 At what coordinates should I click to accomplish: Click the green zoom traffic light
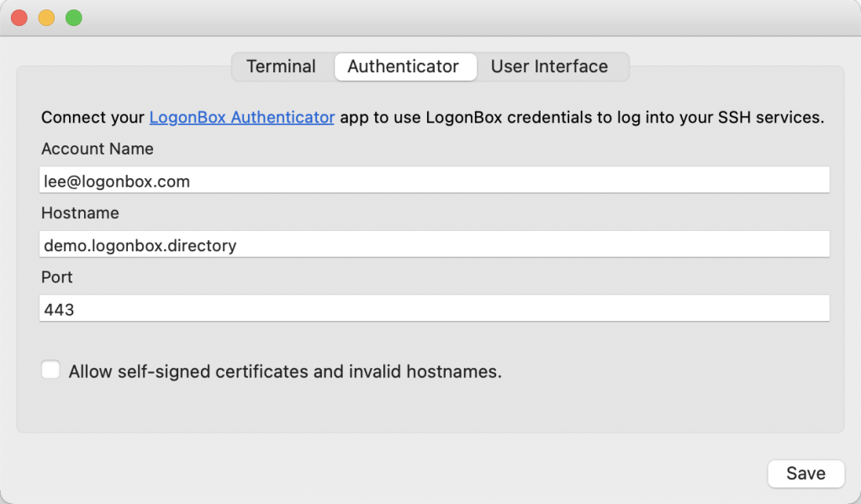coord(73,17)
